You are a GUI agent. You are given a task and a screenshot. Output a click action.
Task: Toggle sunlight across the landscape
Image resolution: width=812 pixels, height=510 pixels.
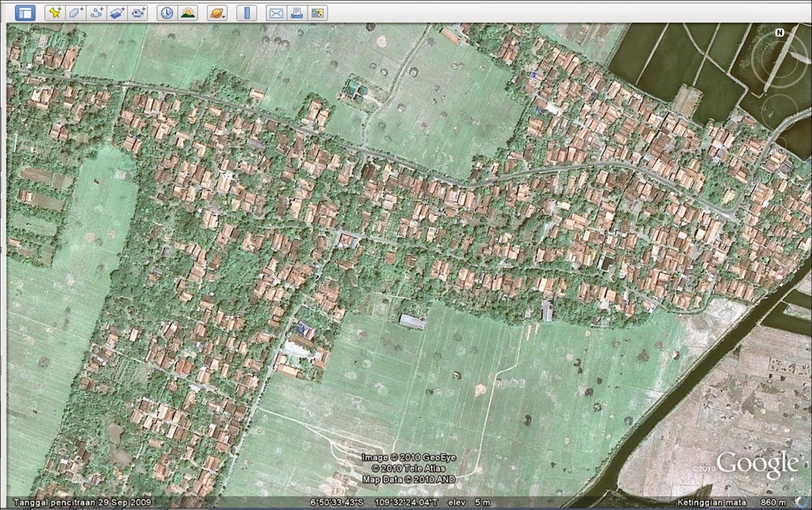187,13
